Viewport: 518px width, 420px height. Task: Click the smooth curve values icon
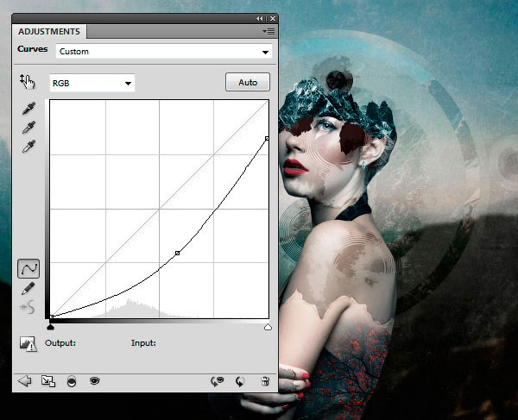pyautogui.click(x=28, y=307)
